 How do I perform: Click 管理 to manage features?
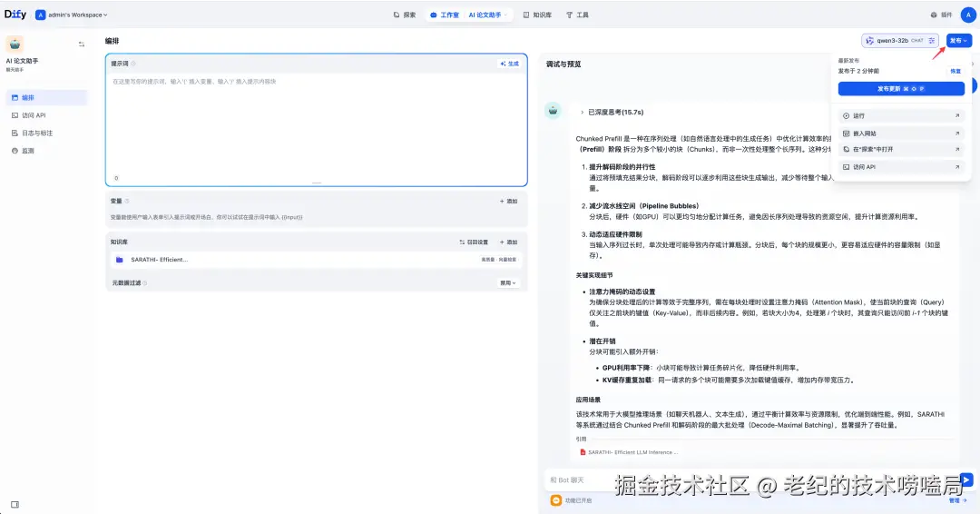(957, 501)
